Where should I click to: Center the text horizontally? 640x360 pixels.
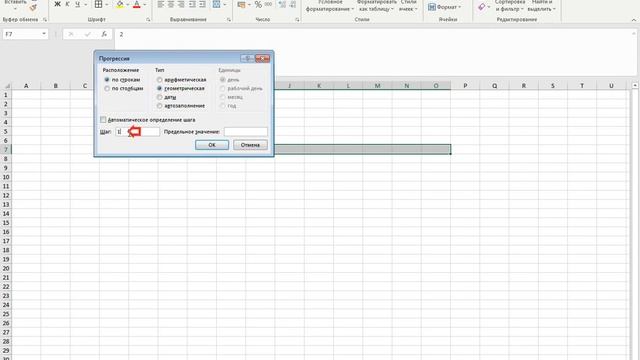click(x=171, y=4)
